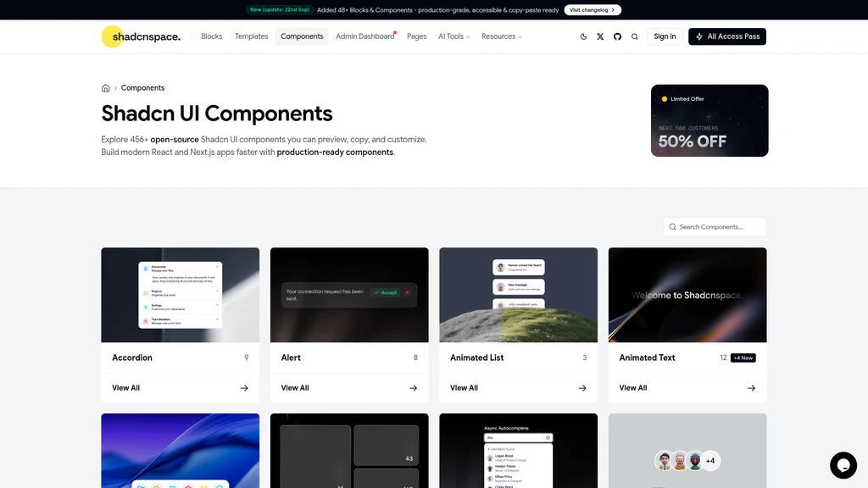Click the header search magnifier icon
The height and width of the screenshot is (488, 868).
[x=635, y=36]
